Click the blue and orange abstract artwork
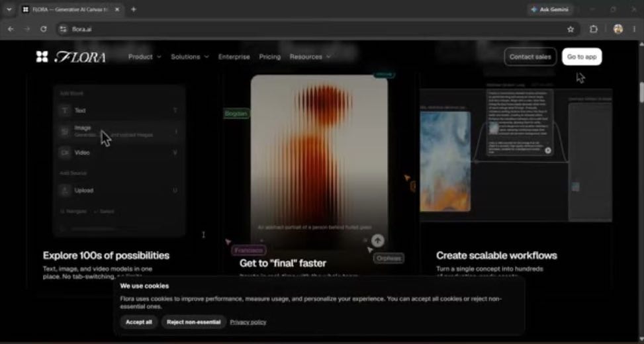The image size is (644, 344). (x=445, y=161)
